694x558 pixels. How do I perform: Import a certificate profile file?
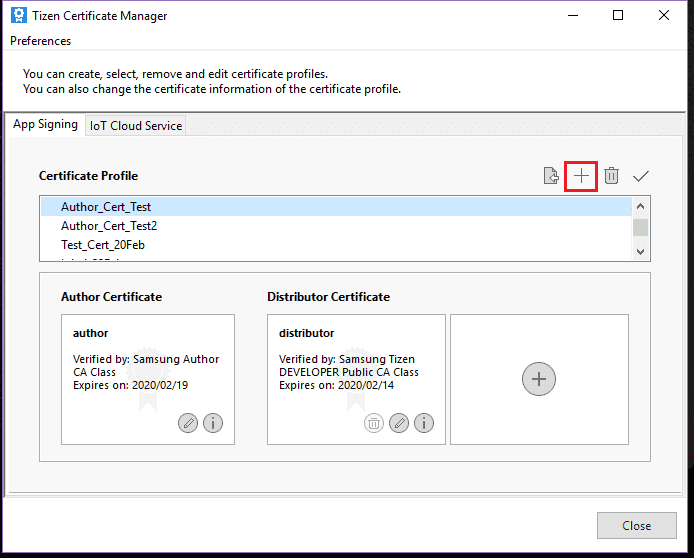tap(551, 176)
